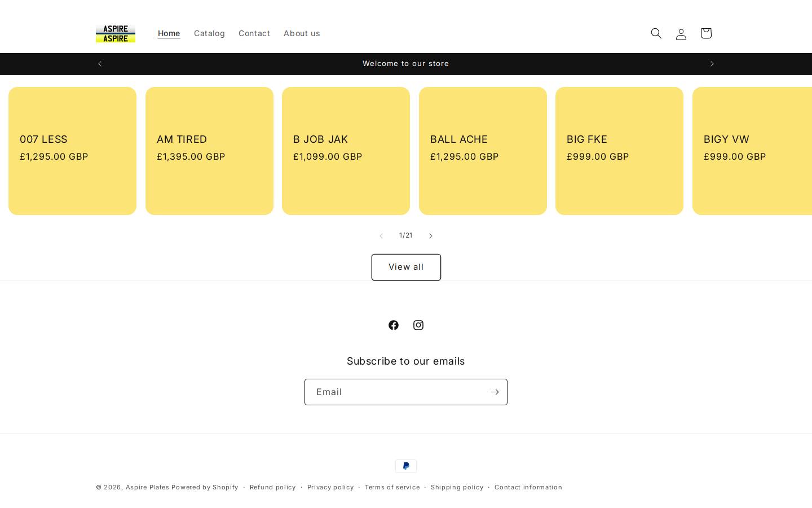Open the shopping cart icon
Viewport: 812px width, 508px height.
[705, 33]
